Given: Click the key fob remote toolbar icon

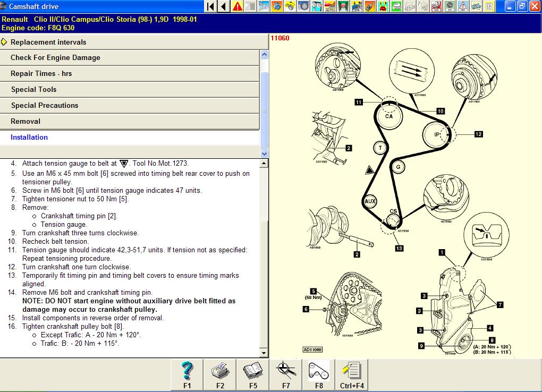Looking at the screenshot, I should (x=370, y=6).
